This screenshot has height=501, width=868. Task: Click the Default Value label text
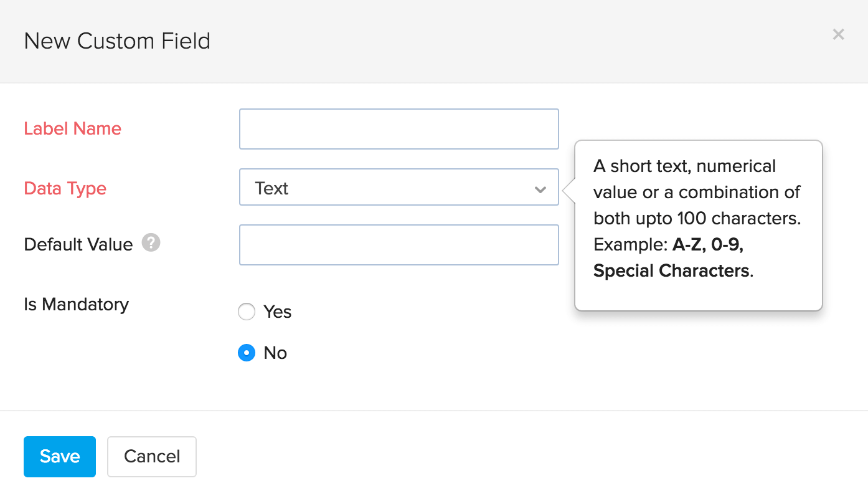tap(78, 244)
